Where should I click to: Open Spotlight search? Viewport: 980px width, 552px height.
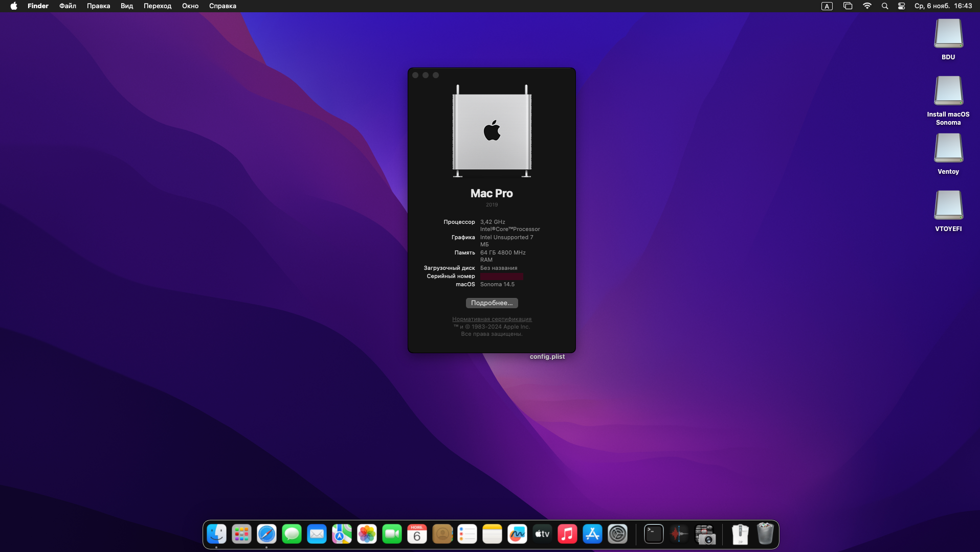pos(885,6)
